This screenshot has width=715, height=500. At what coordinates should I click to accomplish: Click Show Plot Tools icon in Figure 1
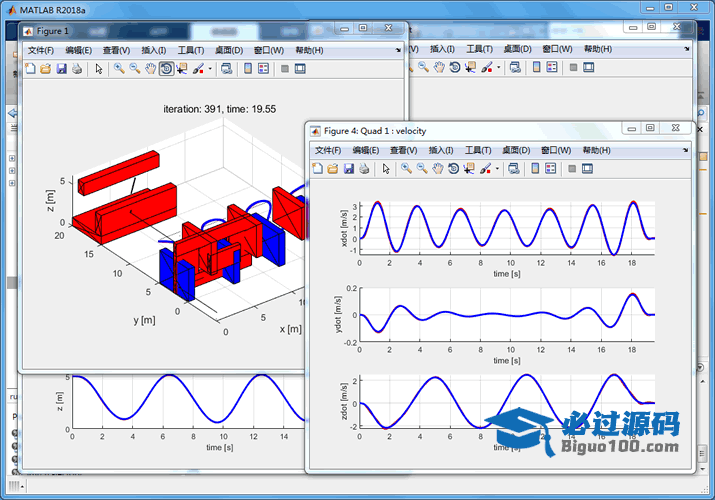pos(299,69)
